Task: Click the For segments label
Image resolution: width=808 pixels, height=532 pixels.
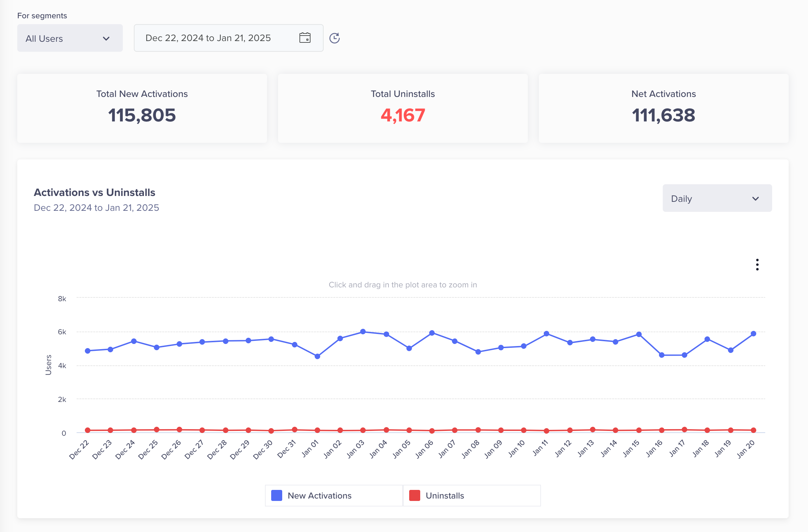Action: click(42, 16)
